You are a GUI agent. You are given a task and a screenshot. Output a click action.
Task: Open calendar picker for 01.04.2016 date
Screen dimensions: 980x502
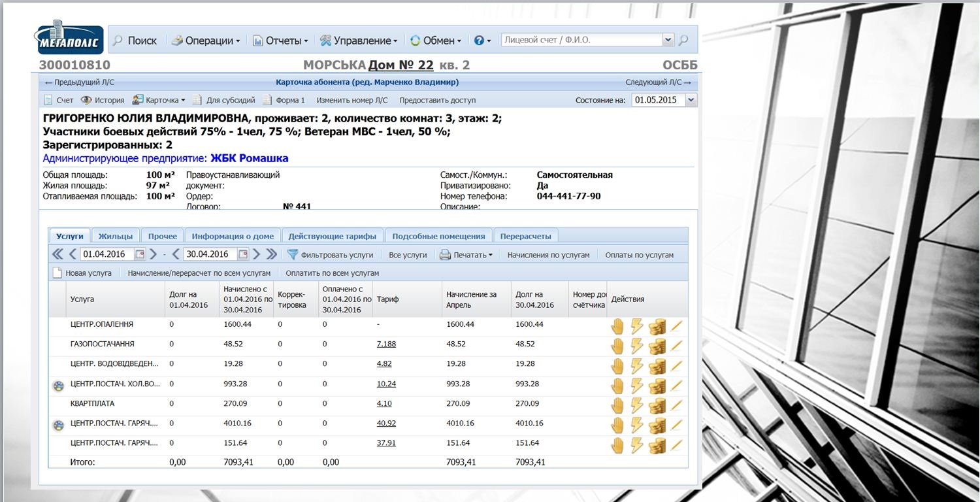pos(139,254)
